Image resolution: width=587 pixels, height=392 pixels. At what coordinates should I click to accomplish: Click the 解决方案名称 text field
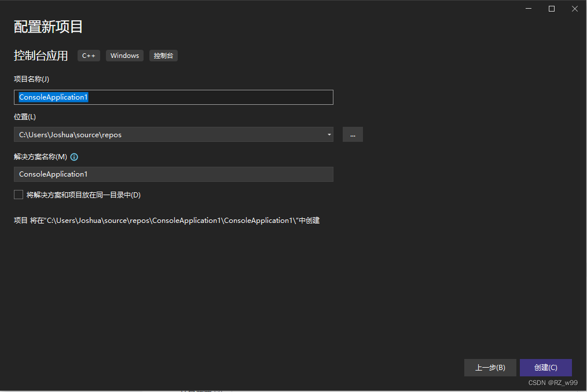click(174, 174)
